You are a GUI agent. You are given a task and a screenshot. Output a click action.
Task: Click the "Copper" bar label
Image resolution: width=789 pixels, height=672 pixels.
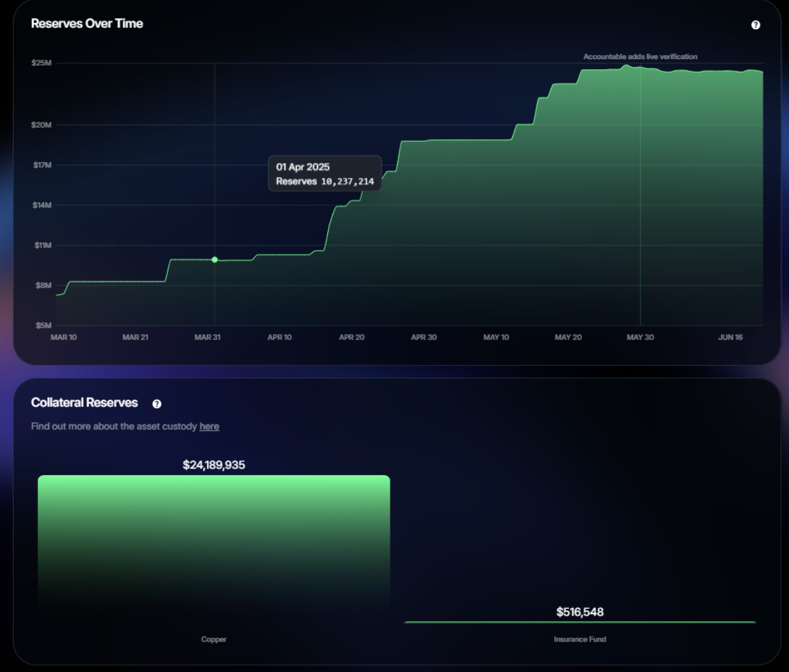pyautogui.click(x=214, y=639)
